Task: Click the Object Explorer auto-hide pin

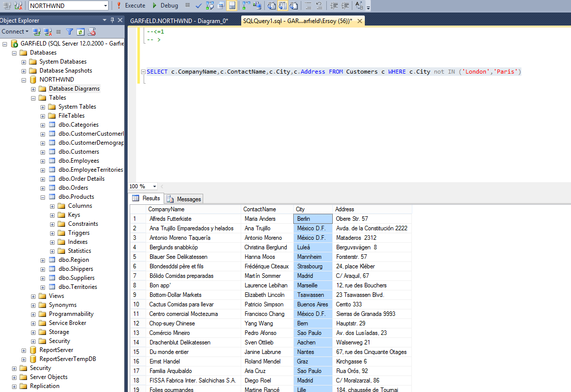Action: (112, 20)
